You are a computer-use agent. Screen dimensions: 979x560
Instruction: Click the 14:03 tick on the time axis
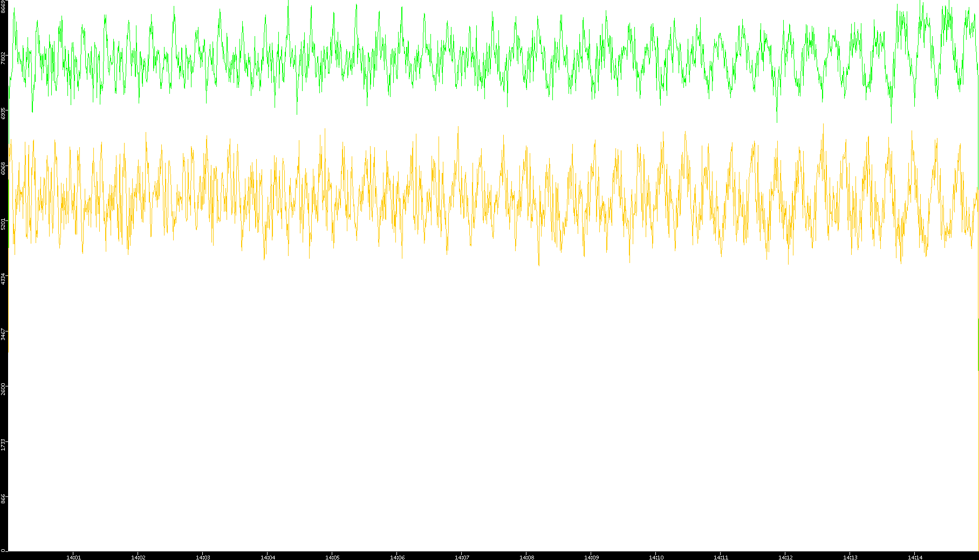[x=203, y=557]
